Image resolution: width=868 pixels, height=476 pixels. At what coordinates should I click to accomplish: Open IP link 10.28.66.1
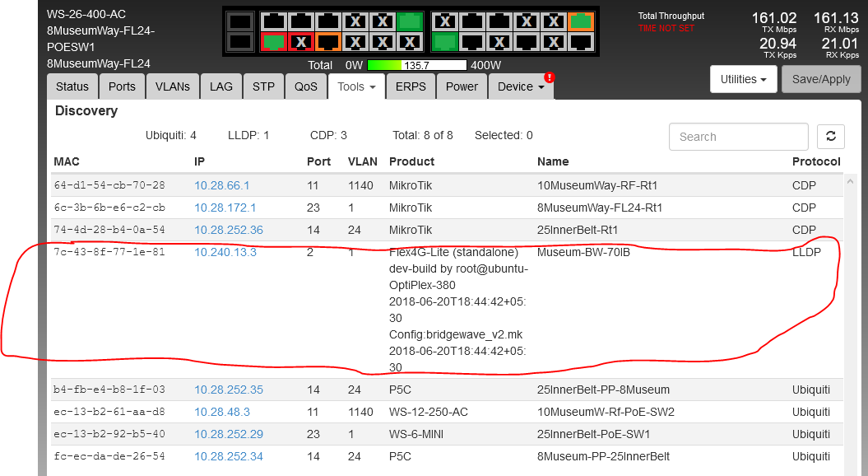tap(221, 185)
